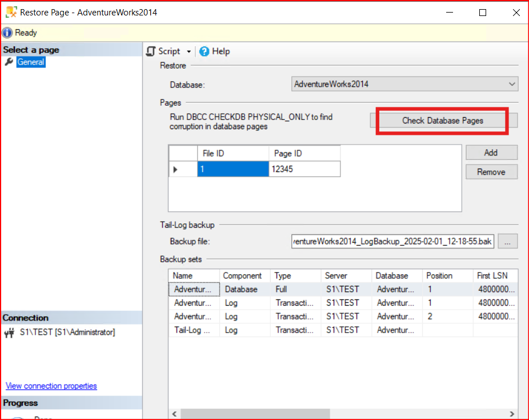Click the Ready info status icon
This screenshot has height=420, width=529.
7,33
